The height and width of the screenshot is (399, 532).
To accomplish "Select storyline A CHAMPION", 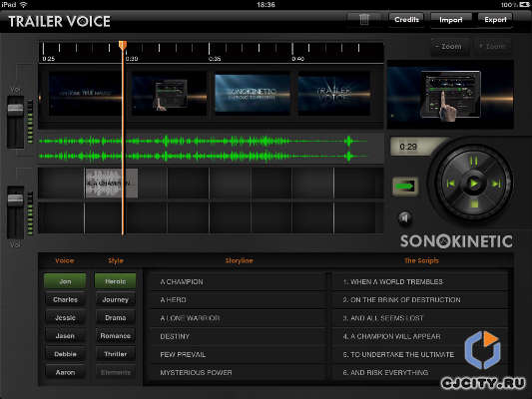I will click(x=239, y=281).
